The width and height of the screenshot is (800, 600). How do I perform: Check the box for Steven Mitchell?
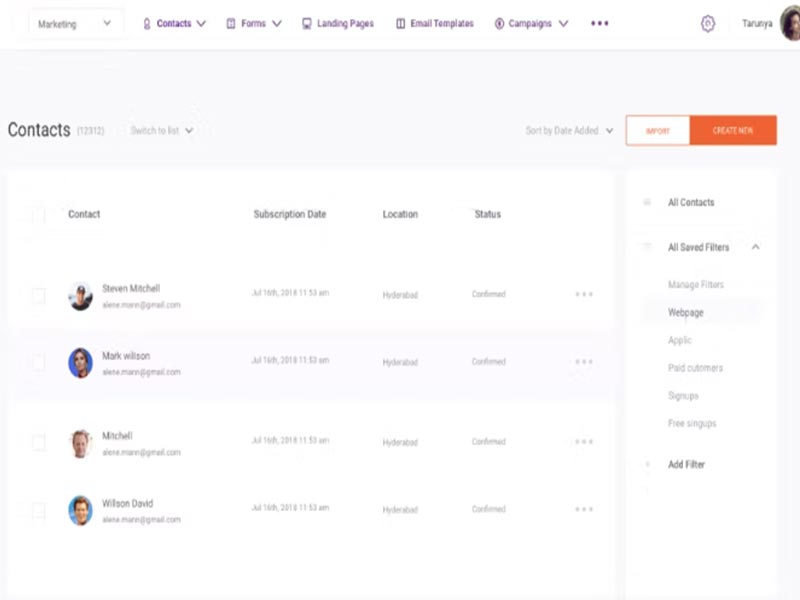pyautogui.click(x=38, y=296)
